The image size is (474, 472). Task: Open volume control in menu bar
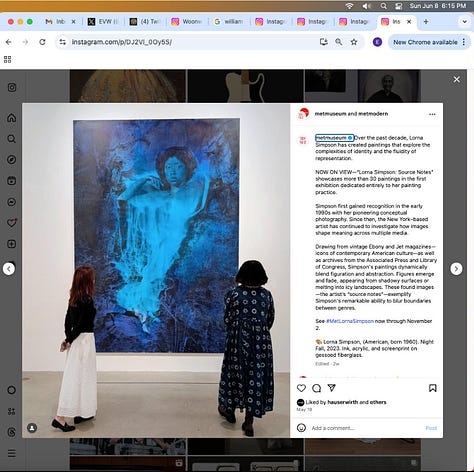[366, 6]
